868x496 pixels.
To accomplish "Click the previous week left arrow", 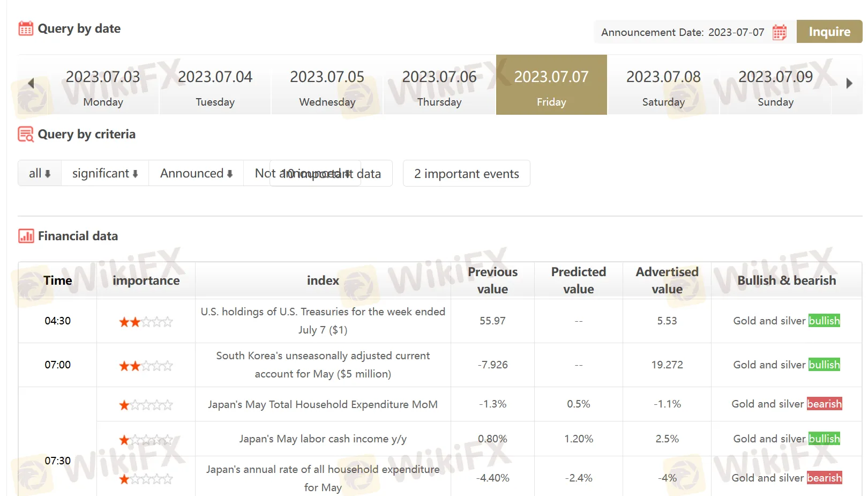I will 31,84.
